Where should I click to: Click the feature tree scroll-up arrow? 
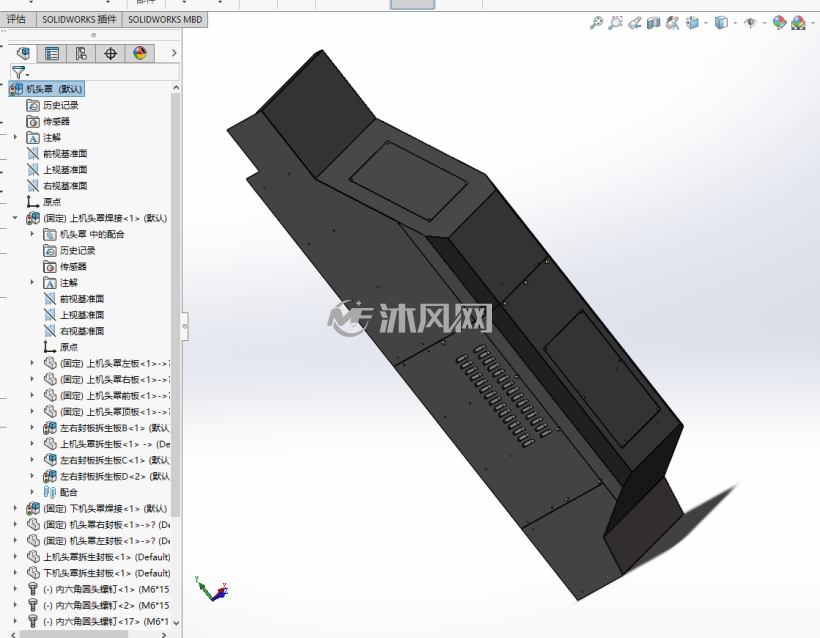[x=176, y=87]
